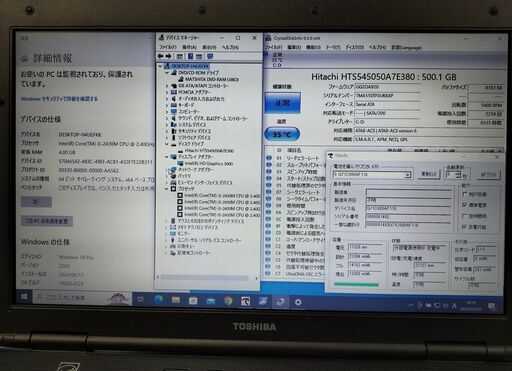Screen dimensions: 512x371
Task: Click the forward arrow in Device Manager toolbar
Action: (x=169, y=56)
